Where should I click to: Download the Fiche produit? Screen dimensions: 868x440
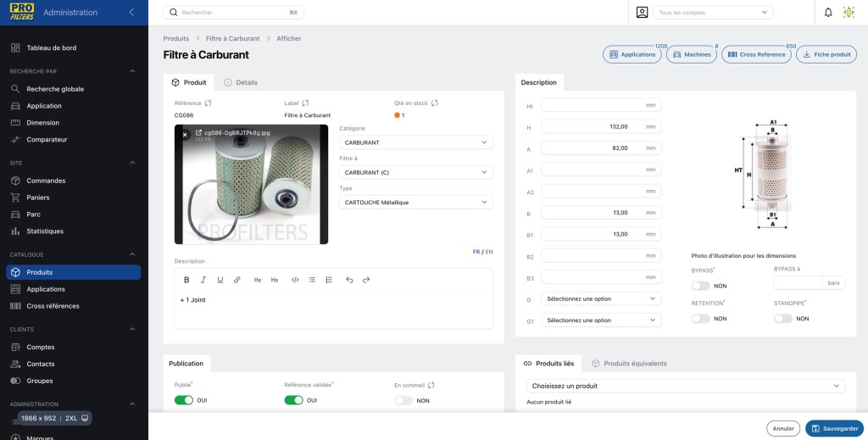tap(826, 55)
